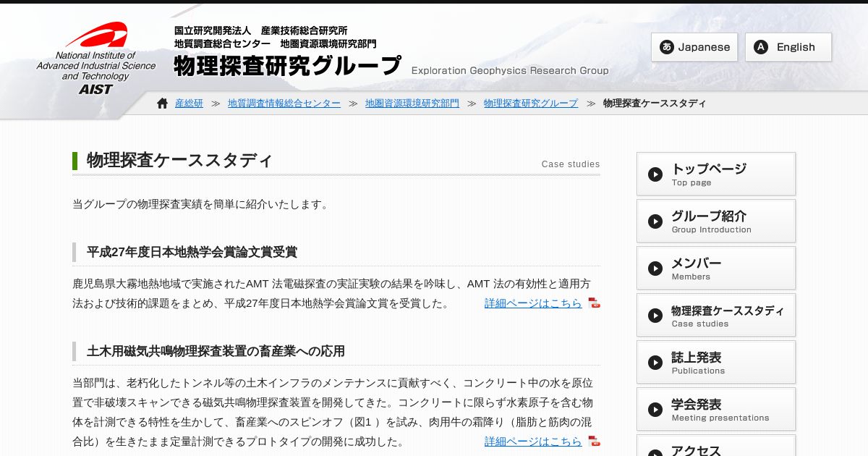
Task: Click the AIST logo
Action: coord(96,59)
